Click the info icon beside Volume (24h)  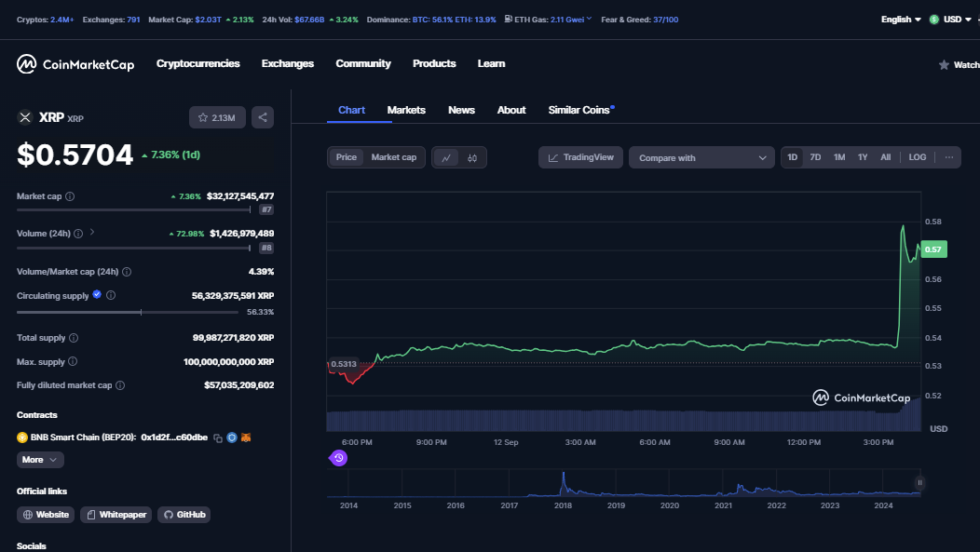78,234
